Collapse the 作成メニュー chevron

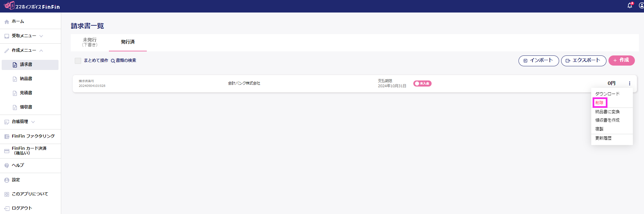[41, 50]
